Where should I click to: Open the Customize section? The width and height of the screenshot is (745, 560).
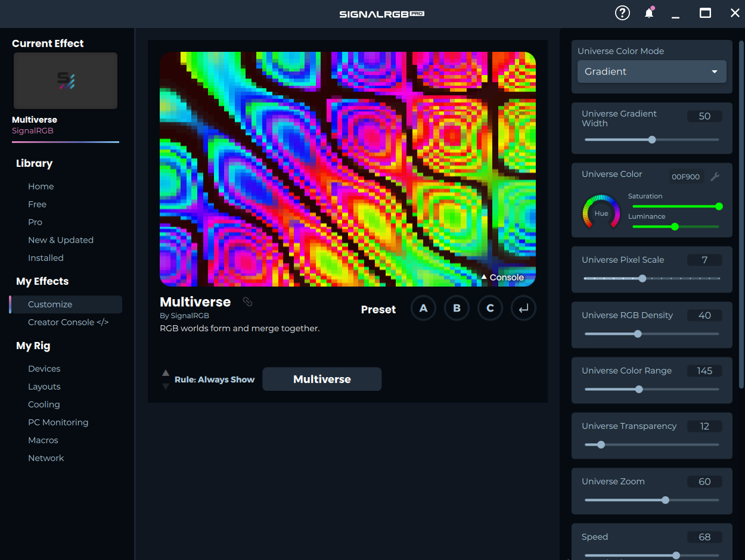(50, 304)
